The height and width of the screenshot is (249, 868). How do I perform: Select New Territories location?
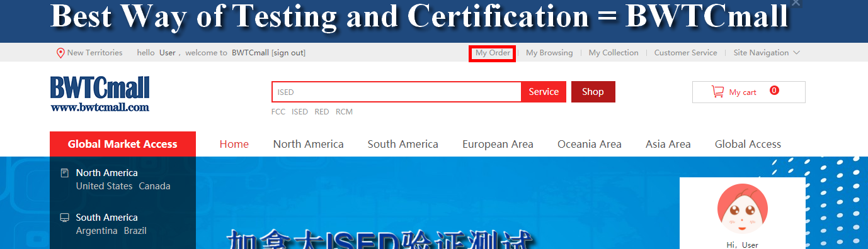(94, 53)
